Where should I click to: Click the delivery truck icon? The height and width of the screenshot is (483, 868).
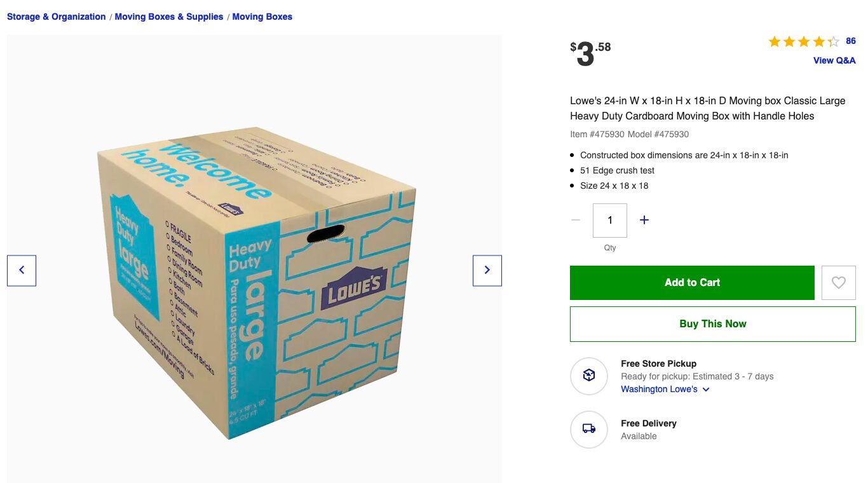tap(589, 429)
